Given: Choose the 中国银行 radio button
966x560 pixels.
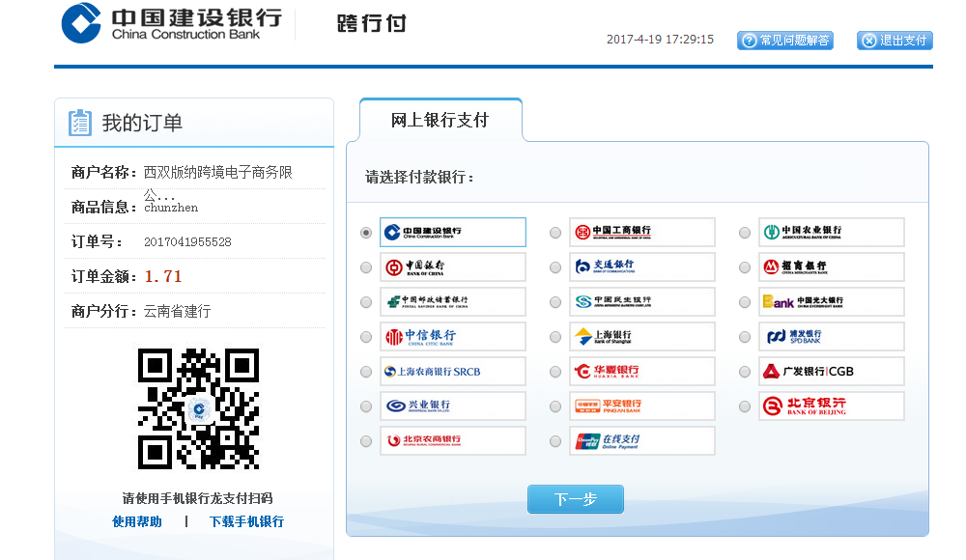Looking at the screenshot, I should 366,267.
